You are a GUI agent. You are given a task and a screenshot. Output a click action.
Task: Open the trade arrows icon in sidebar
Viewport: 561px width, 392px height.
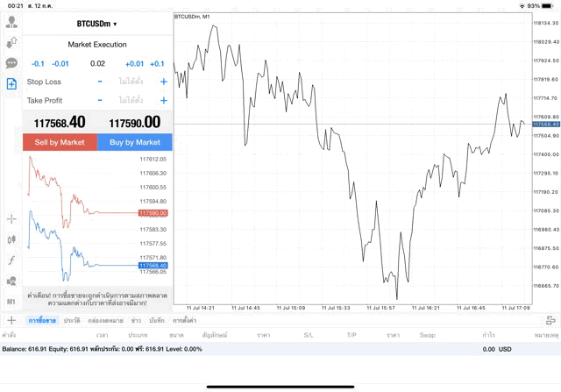click(x=11, y=40)
